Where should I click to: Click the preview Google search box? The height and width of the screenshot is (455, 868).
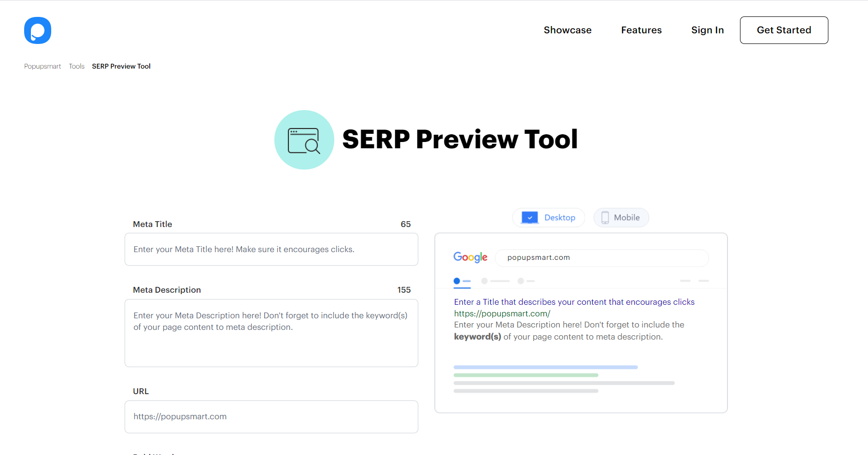(x=601, y=258)
